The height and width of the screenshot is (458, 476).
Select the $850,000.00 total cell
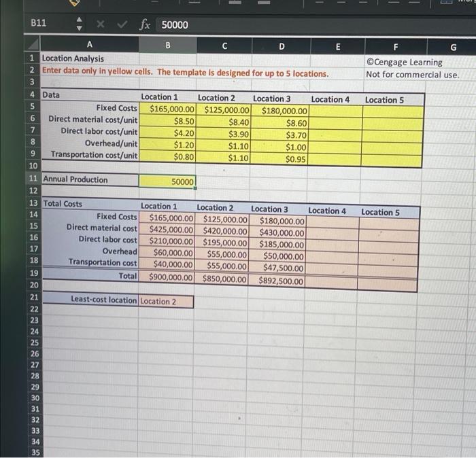221,279
